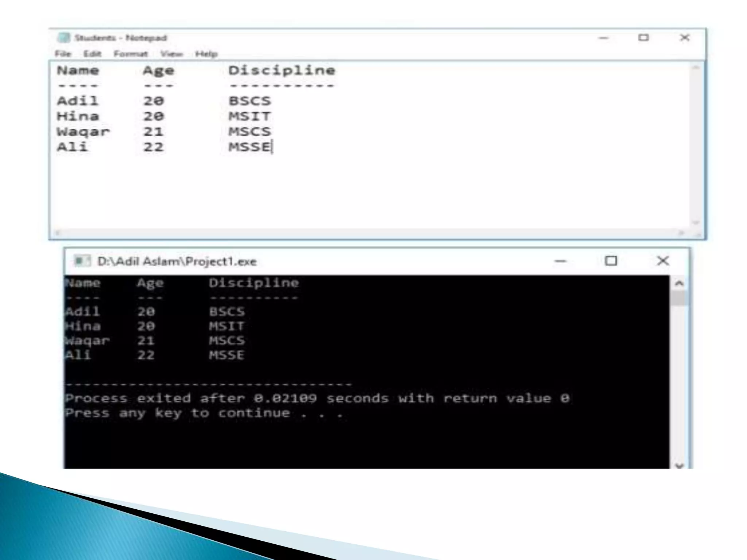Place cursor after MSSE in Notepad text

tap(272, 147)
